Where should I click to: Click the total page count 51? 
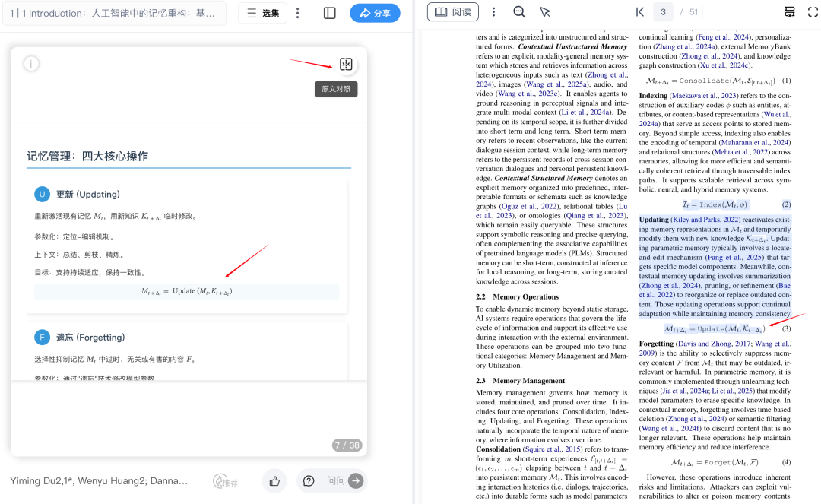click(694, 11)
